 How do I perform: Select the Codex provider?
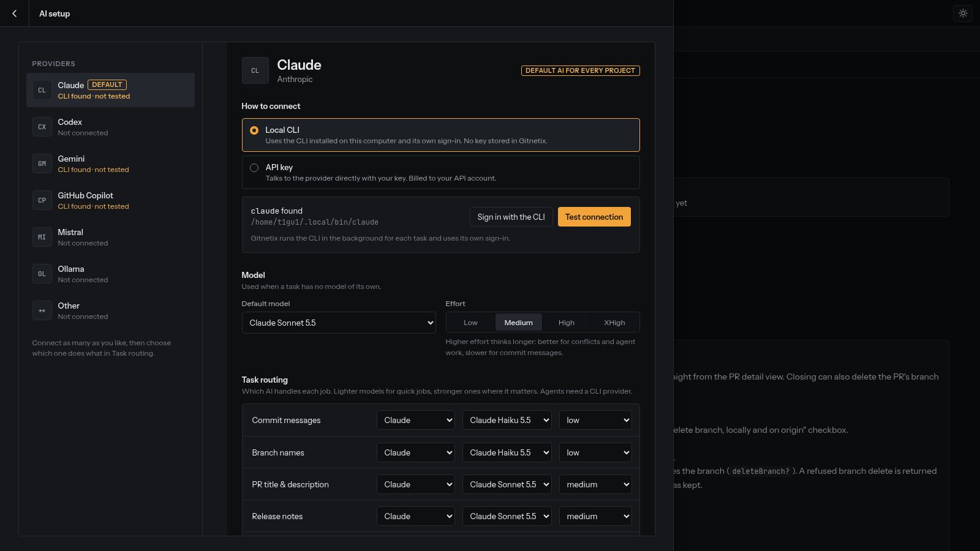[110, 127]
